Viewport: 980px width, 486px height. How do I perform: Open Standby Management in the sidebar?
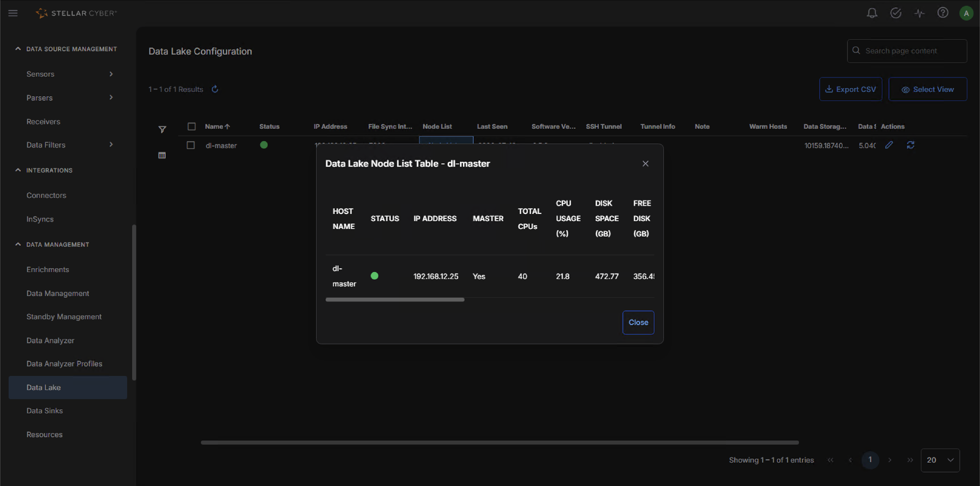click(64, 317)
